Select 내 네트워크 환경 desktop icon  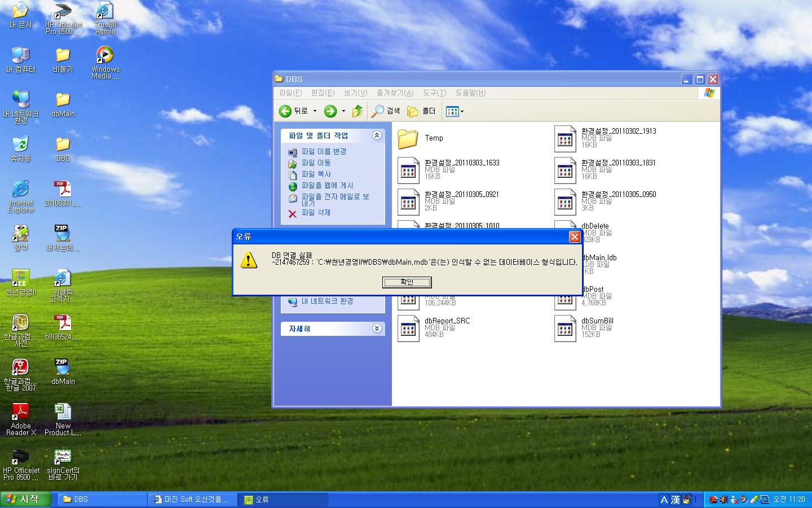click(x=21, y=107)
